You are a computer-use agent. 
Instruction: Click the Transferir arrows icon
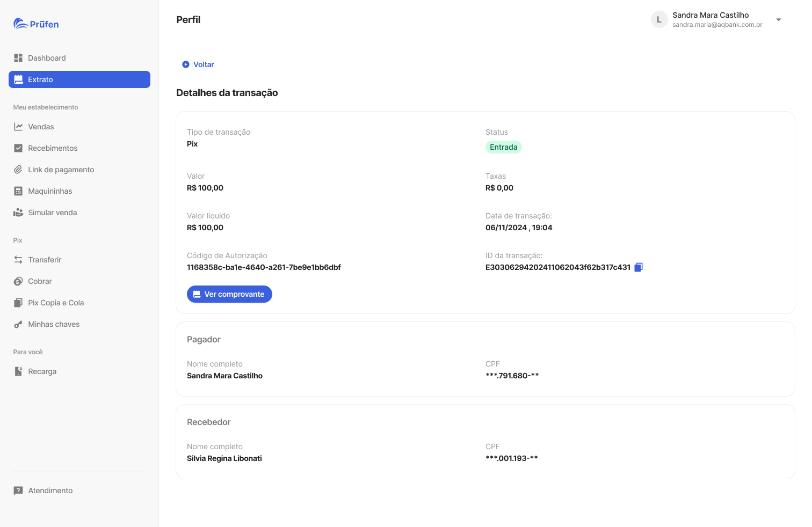point(18,260)
